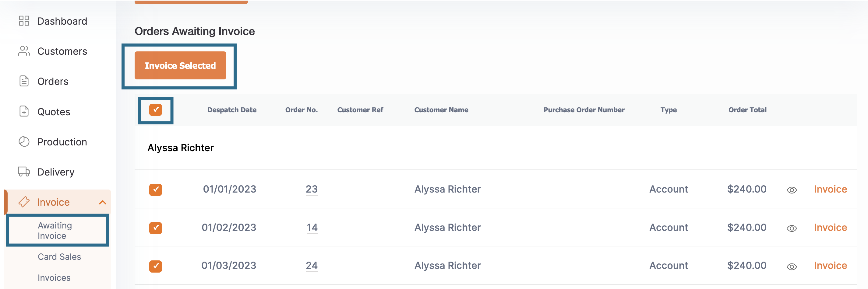Click Account type in order 23 row

669,189
